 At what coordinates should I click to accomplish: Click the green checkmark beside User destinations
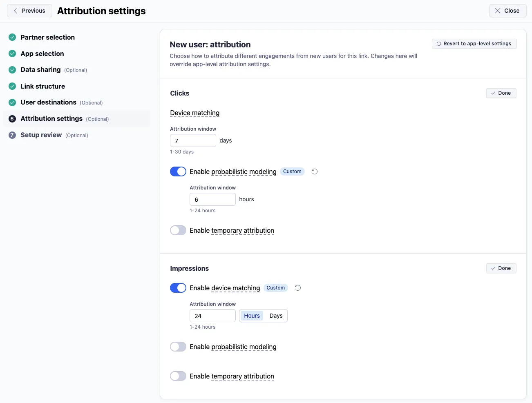point(12,102)
